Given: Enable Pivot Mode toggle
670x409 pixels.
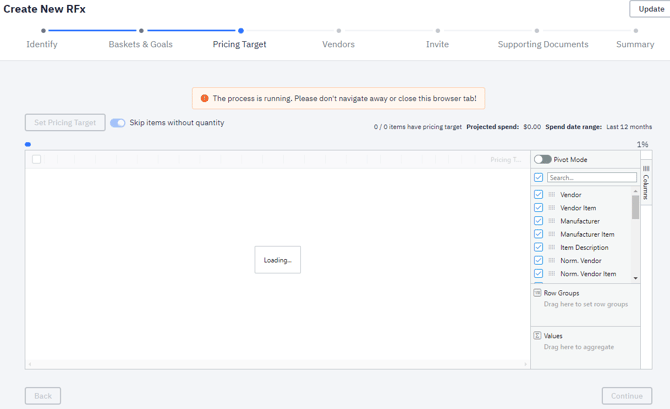Looking at the screenshot, I should 542,159.
